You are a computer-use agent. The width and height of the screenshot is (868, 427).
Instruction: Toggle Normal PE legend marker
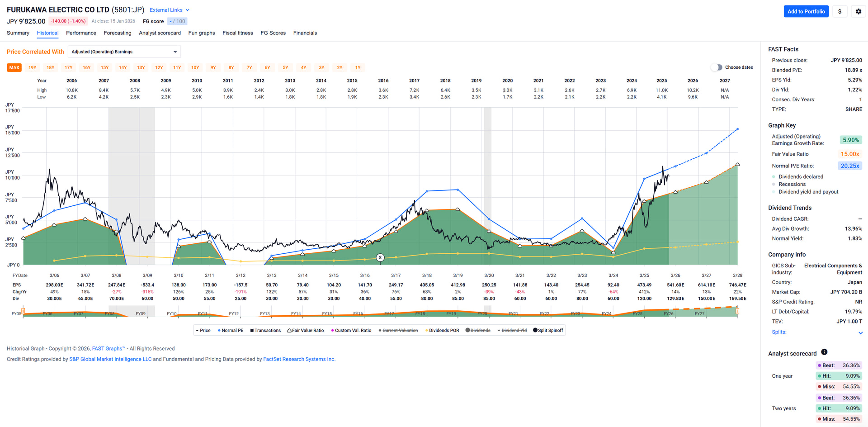tap(219, 331)
